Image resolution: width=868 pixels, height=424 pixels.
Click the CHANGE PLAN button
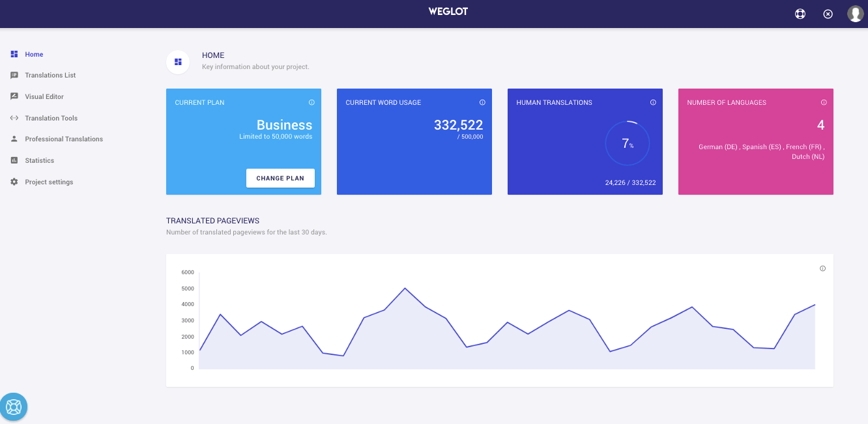pyautogui.click(x=280, y=178)
